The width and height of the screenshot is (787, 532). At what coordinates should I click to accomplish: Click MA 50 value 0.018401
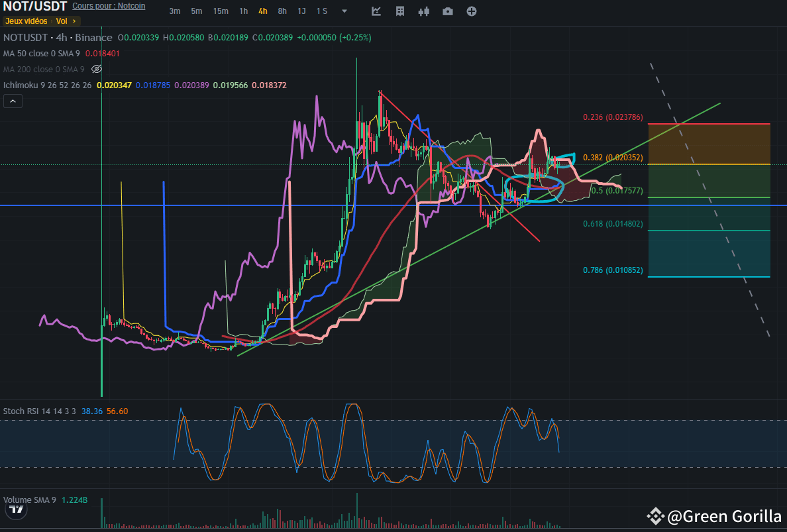pyautogui.click(x=103, y=53)
